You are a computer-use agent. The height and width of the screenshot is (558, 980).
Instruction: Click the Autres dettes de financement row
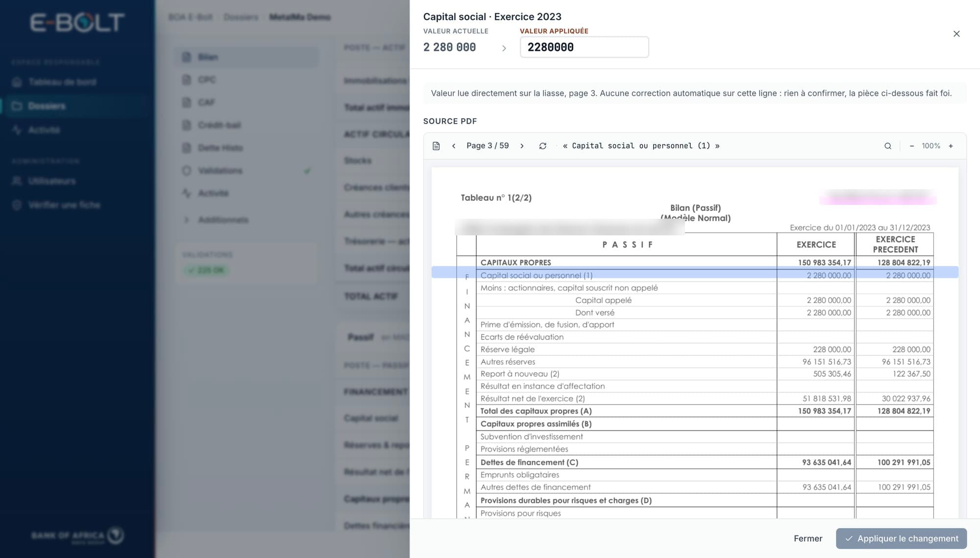pos(705,487)
